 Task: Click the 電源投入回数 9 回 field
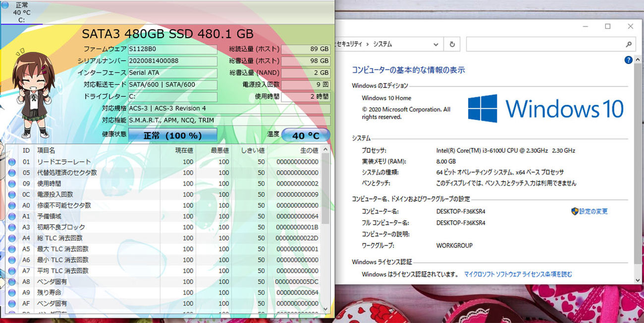coord(306,85)
